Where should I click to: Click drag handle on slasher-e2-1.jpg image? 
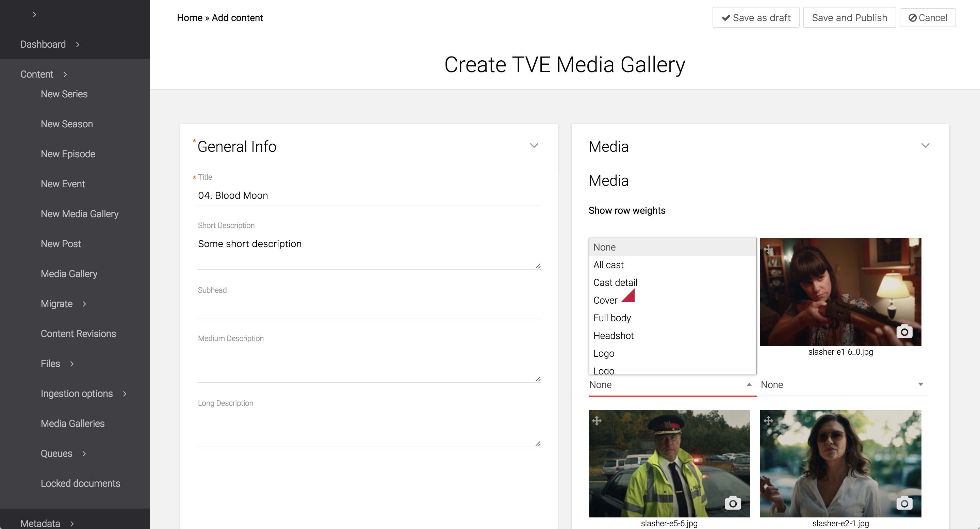pos(768,420)
